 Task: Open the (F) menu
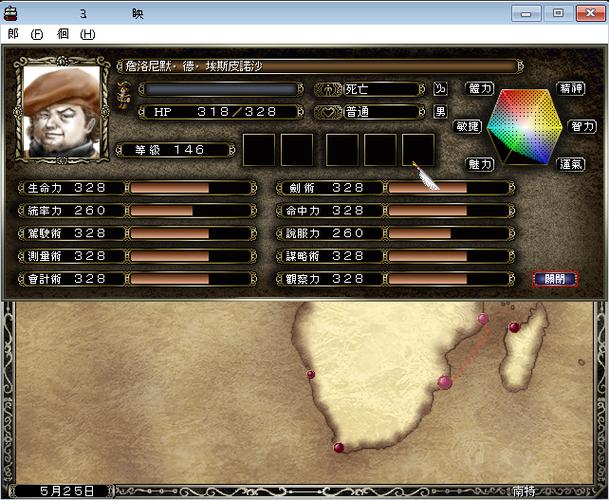(x=37, y=34)
